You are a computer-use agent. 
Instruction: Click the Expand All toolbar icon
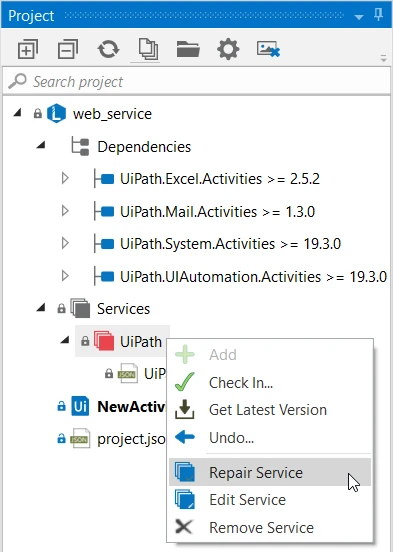point(28,49)
